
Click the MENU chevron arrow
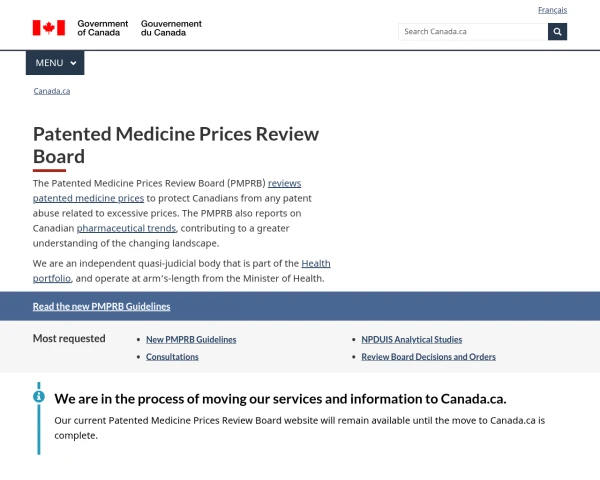tap(73, 63)
